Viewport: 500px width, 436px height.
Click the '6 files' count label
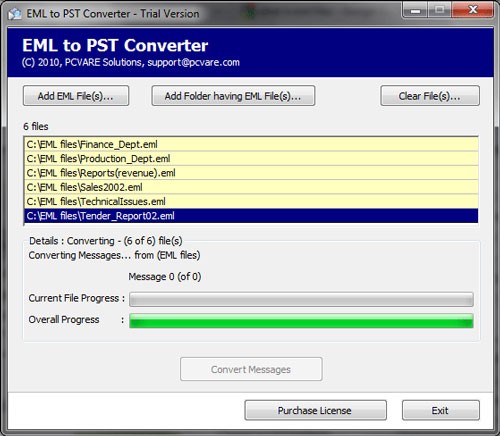click(x=36, y=127)
